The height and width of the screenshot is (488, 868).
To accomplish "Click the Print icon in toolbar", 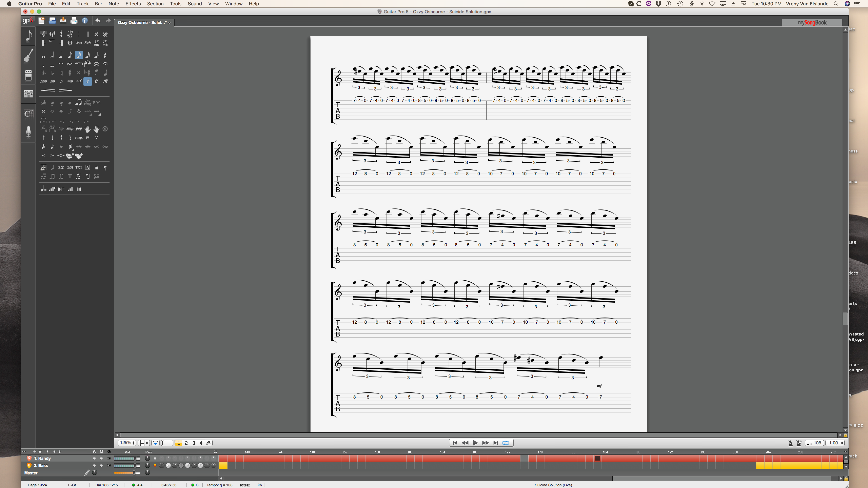I will (74, 21).
